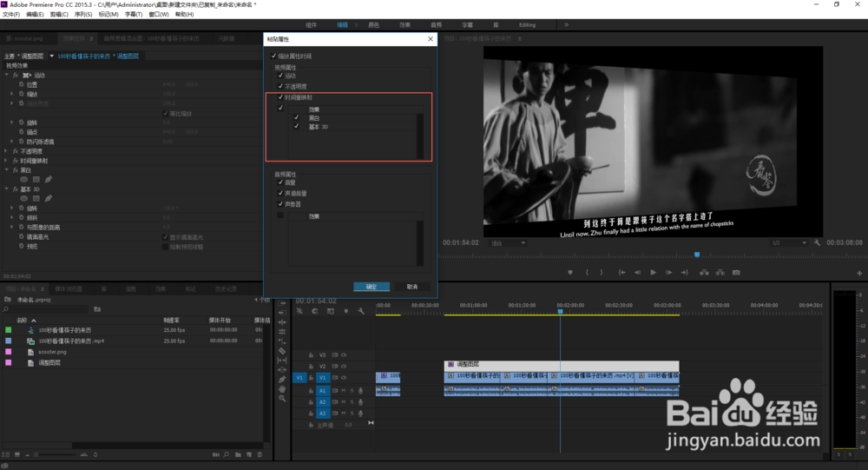Select the Ripple Edit tool
The height and width of the screenshot is (470, 868).
point(282,322)
